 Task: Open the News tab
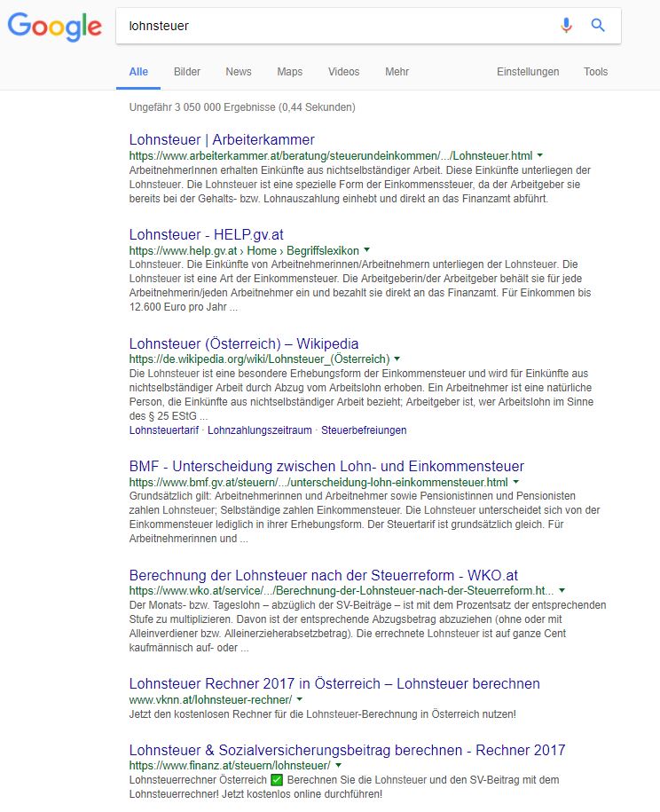(x=239, y=72)
